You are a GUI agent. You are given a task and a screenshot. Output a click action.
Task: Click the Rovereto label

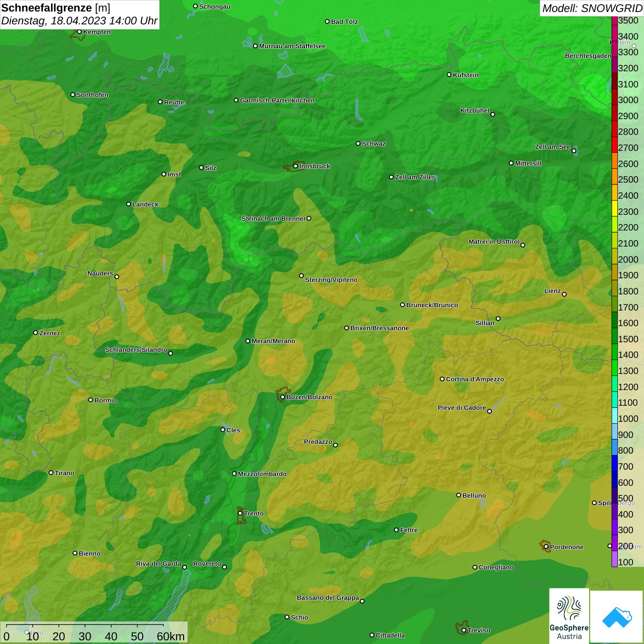pos(207,563)
